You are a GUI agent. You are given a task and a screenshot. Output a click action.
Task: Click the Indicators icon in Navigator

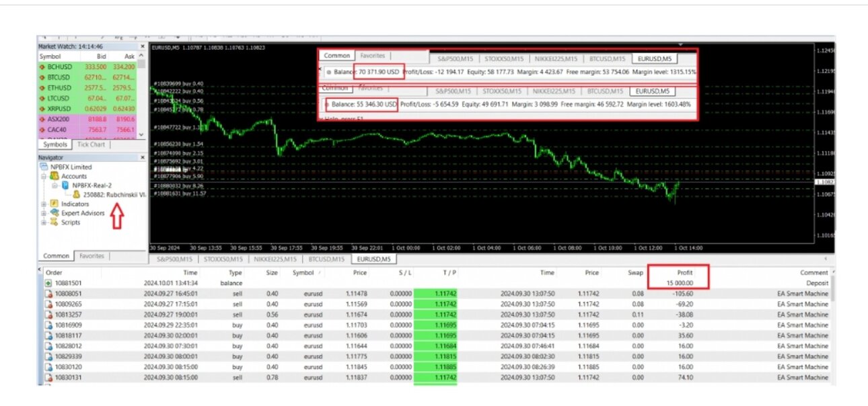(x=55, y=204)
